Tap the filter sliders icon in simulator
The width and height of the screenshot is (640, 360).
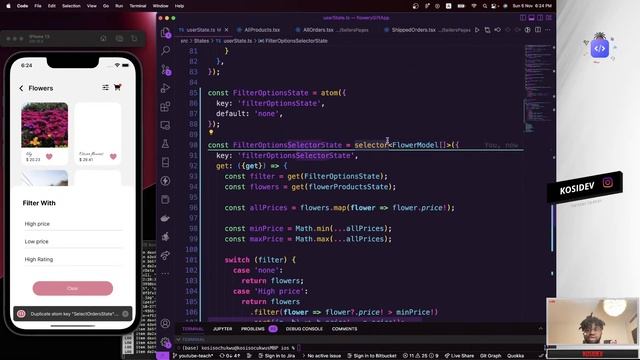(x=105, y=87)
